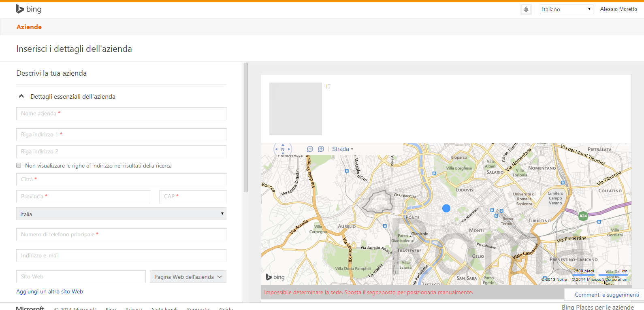Open Commenti e suggerimenti
This screenshot has width=644, height=310.
[607, 295]
